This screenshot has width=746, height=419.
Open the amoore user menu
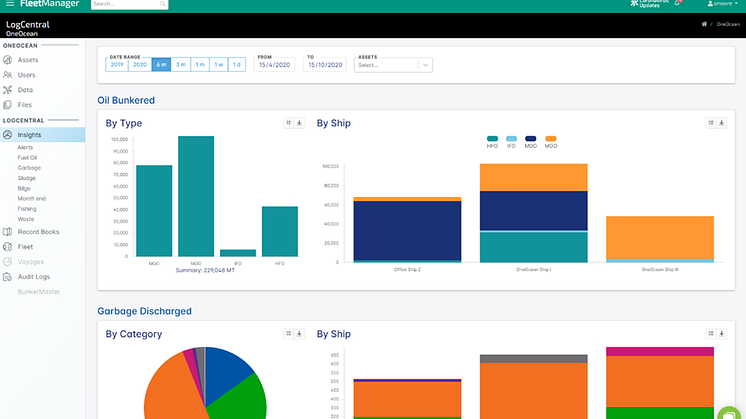pos(723,3)
